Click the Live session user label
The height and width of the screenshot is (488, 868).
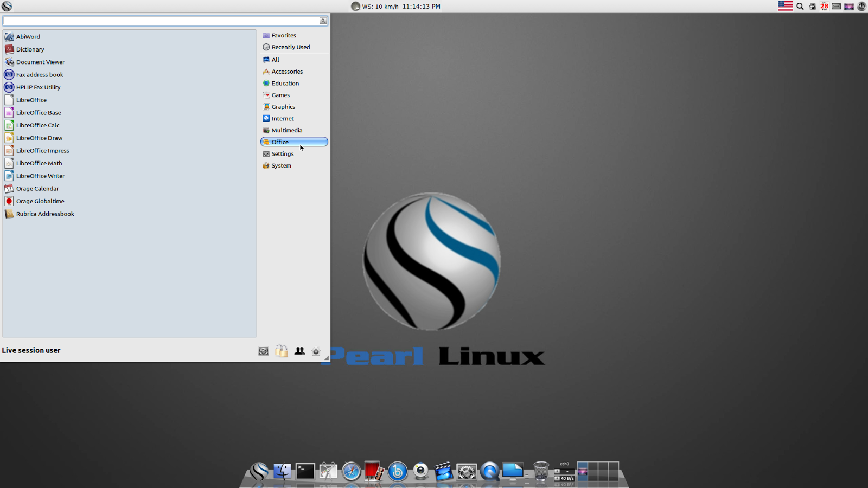click(x=31, y=350)
